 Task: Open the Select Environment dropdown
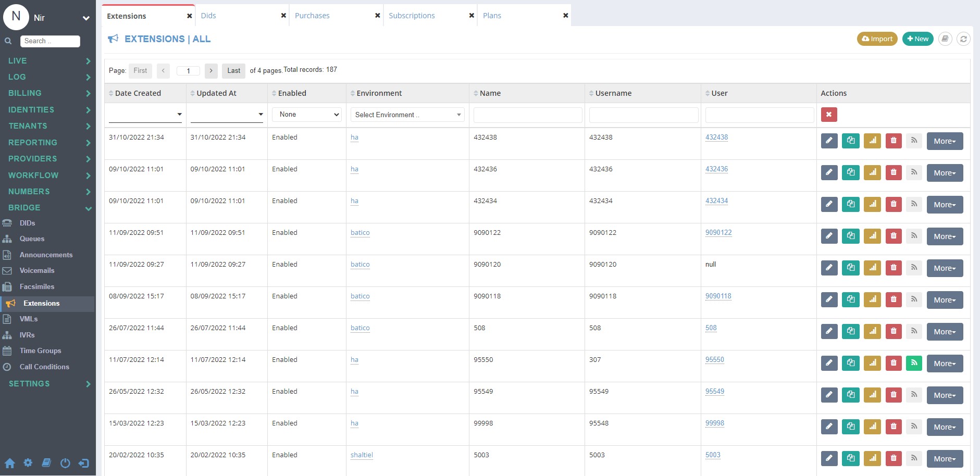click(x=407, y=115)
